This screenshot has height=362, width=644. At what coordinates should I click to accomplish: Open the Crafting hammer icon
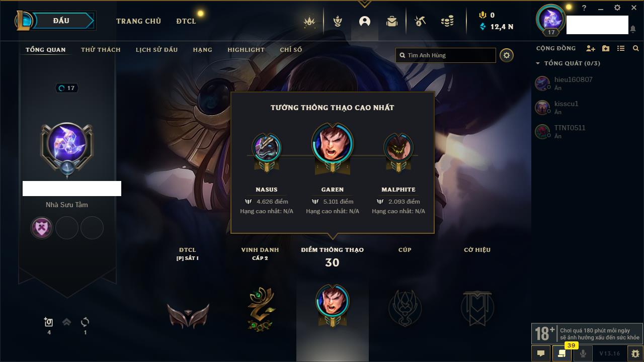click(x=420, y=21)
